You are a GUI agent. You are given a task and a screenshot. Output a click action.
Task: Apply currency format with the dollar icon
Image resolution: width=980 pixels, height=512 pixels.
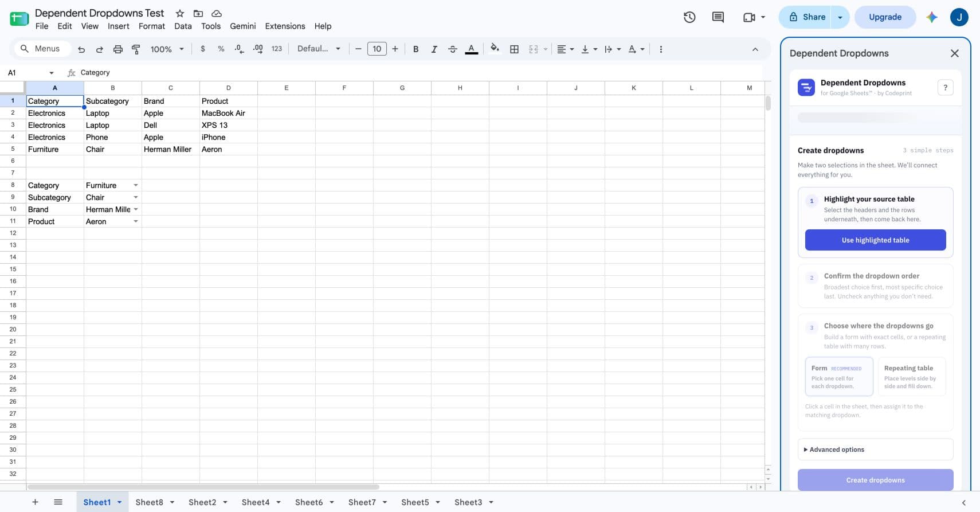pos(203,49)
